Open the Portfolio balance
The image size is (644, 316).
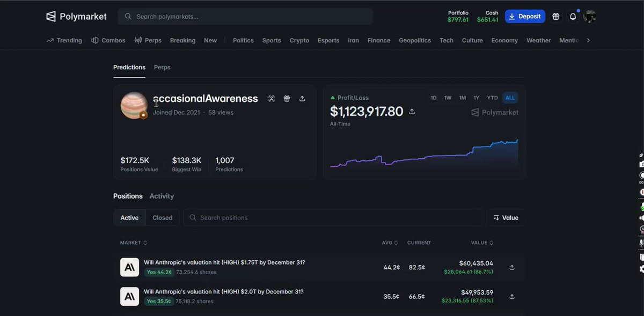(x=458, y=17)
